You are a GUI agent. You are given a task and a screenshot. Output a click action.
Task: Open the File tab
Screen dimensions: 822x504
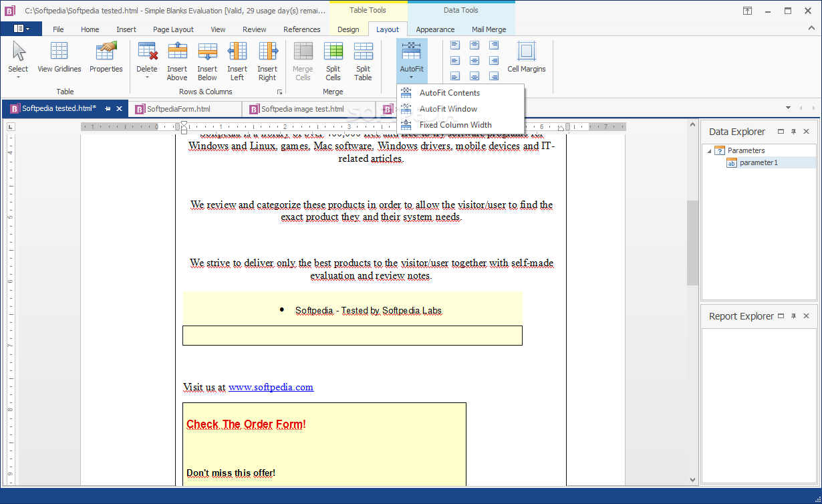58,29
